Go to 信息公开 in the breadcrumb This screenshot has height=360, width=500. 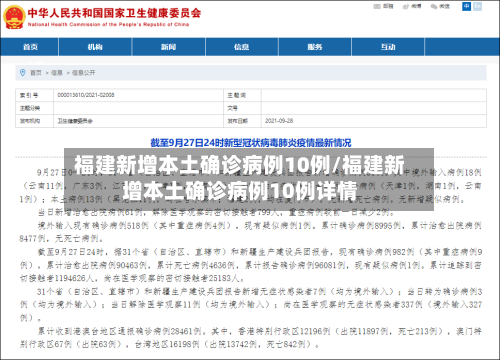pos(83,73)
